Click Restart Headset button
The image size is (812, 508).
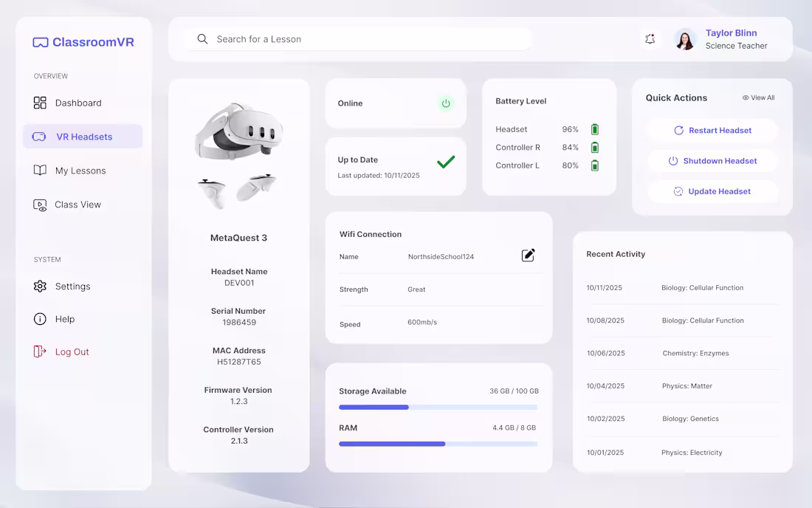tap(712, 131)
